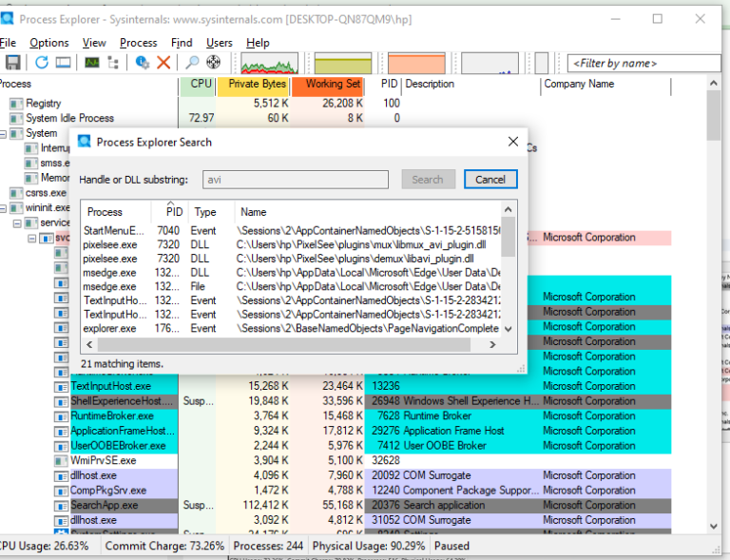Toggle the process tree view icon
This screenshot has height=560, width=730.
pyautogui.click(x=114, y=63)
